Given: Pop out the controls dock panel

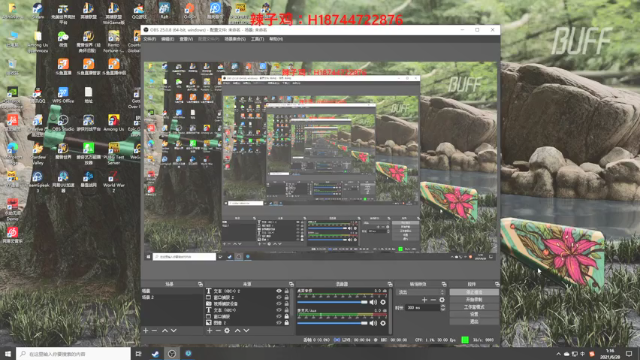Looking at the screenshot, I should 497,284.
